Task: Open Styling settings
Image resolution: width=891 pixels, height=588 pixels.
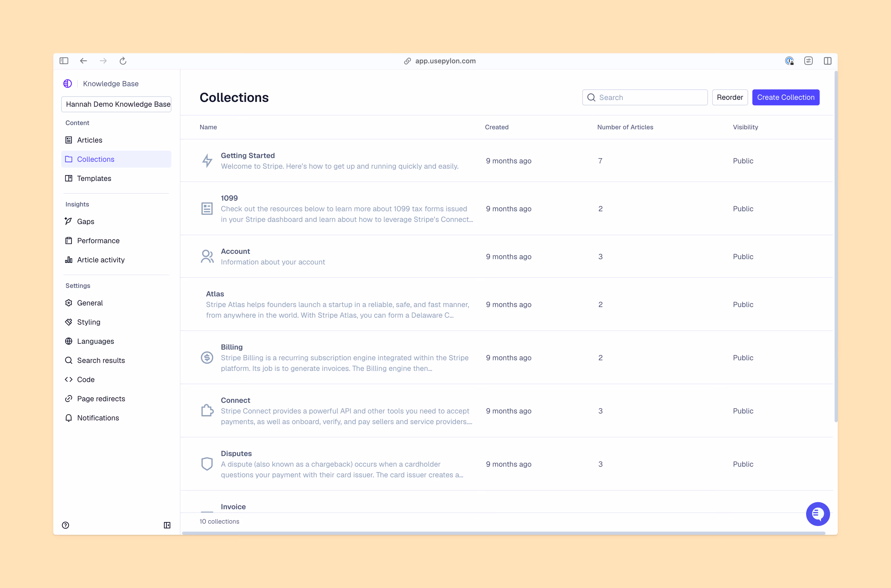Action: pyautogui.click(x=116, y=322)
